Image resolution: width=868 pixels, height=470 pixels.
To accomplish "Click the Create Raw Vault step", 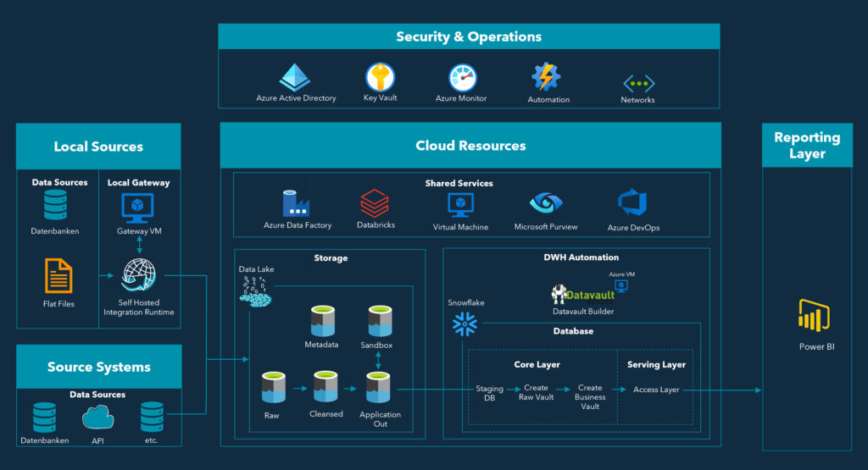I will 536,392.
